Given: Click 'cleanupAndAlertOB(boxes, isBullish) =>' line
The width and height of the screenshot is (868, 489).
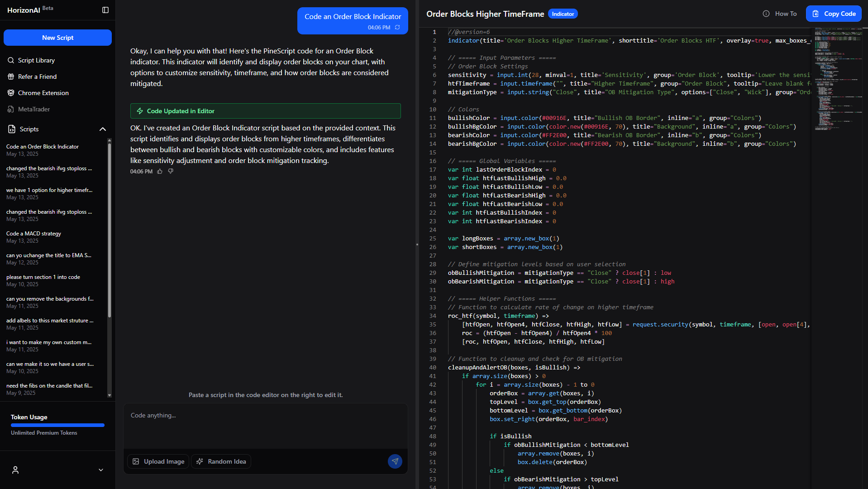Looking at the screenshot, I should coord(514,368).
